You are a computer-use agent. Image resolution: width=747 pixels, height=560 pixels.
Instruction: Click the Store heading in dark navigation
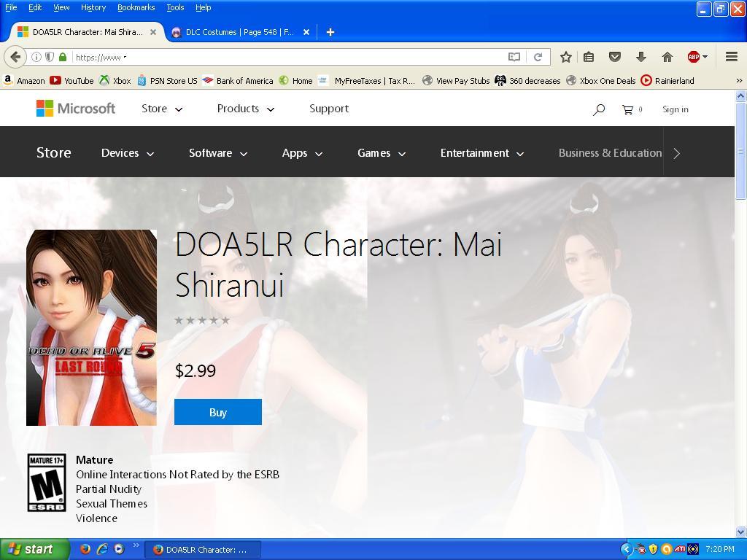pyautogui.click(x=54, y=152)
